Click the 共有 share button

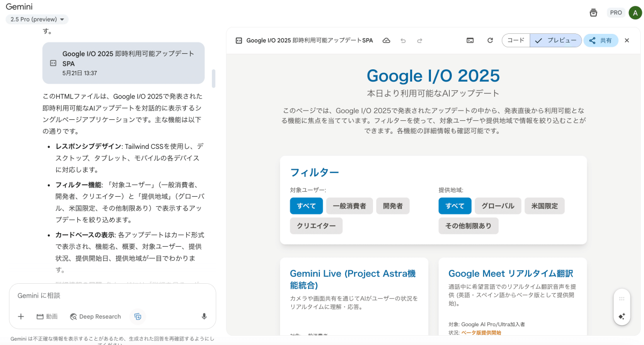click(601, 40)
